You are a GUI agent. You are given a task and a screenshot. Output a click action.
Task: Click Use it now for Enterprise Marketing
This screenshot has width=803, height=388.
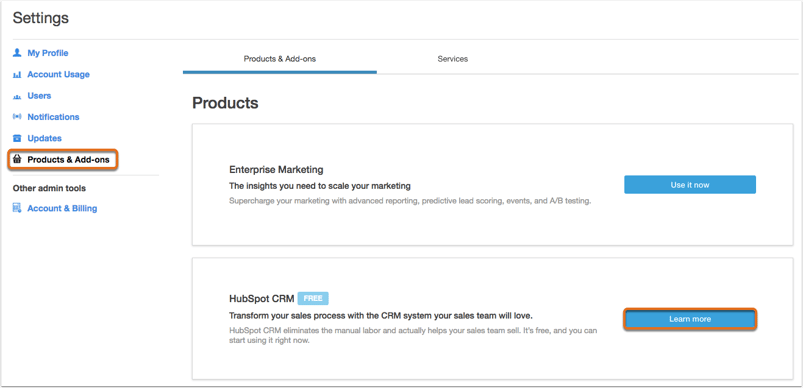point(690,185)
